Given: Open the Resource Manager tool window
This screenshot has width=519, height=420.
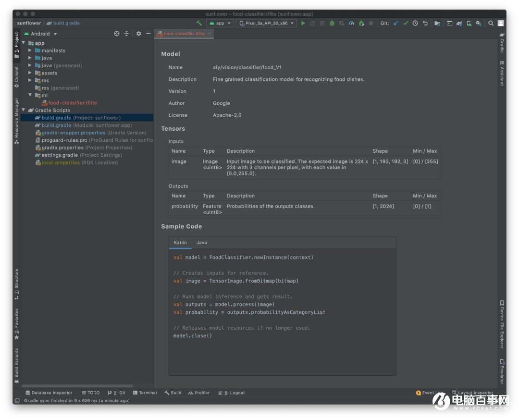Looking at the screenshot, I should point(16,121).
